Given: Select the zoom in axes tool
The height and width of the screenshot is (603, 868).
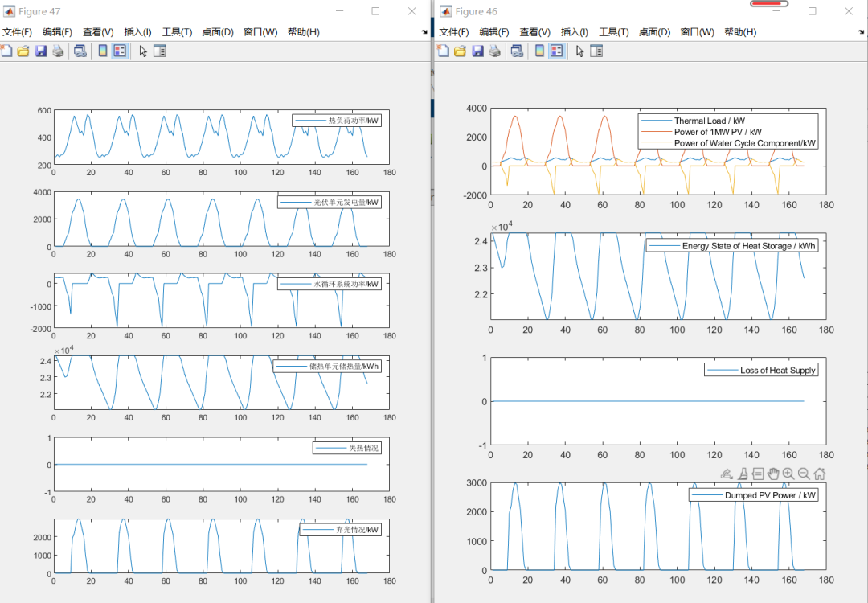Looking at the screenshot, I should click(789, 474).
